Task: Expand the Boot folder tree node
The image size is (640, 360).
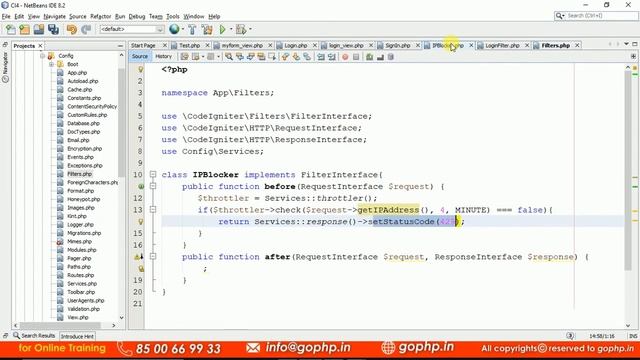Action: tap(51, 64)
